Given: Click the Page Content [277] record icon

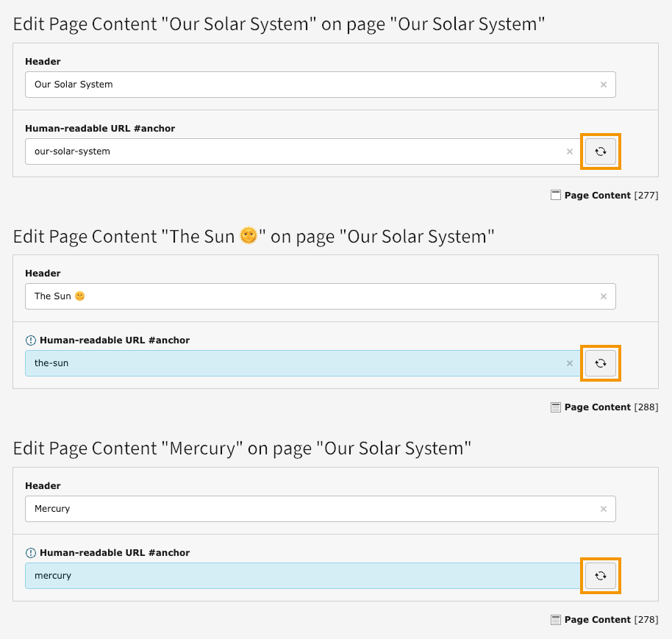Looking at the screenshot, I should (556, 195).
